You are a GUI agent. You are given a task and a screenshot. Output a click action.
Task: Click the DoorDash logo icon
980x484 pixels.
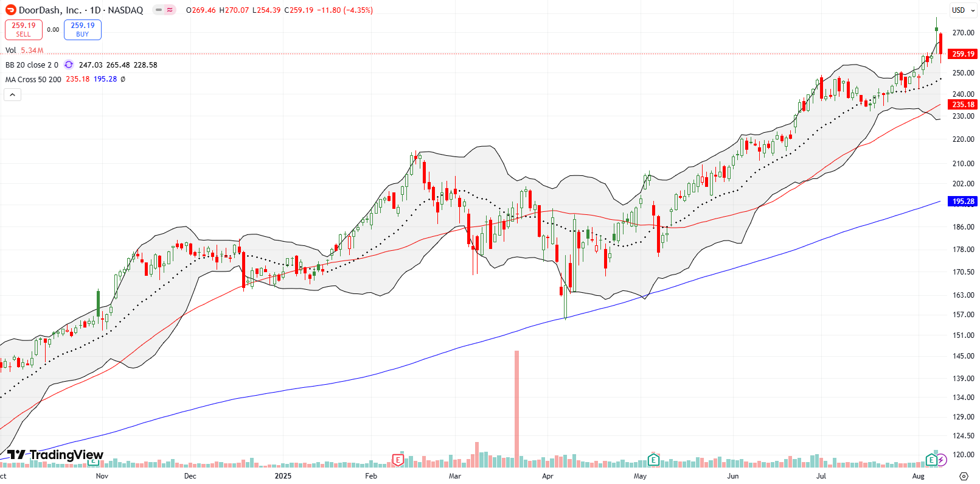pos(10,10)
